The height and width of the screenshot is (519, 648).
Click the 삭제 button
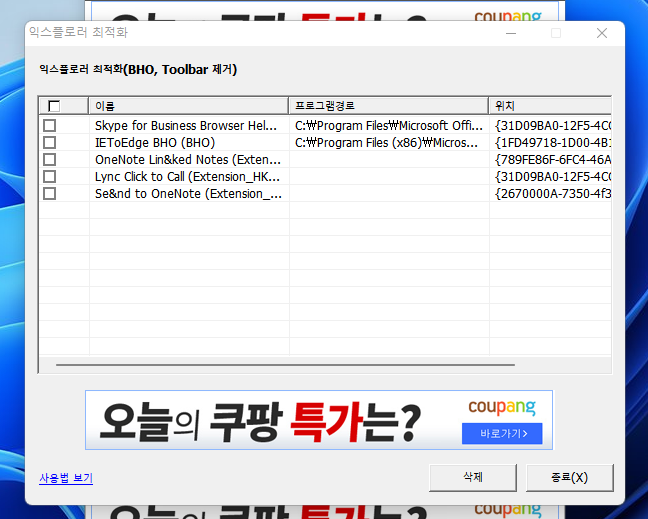[x=473, y=477]
